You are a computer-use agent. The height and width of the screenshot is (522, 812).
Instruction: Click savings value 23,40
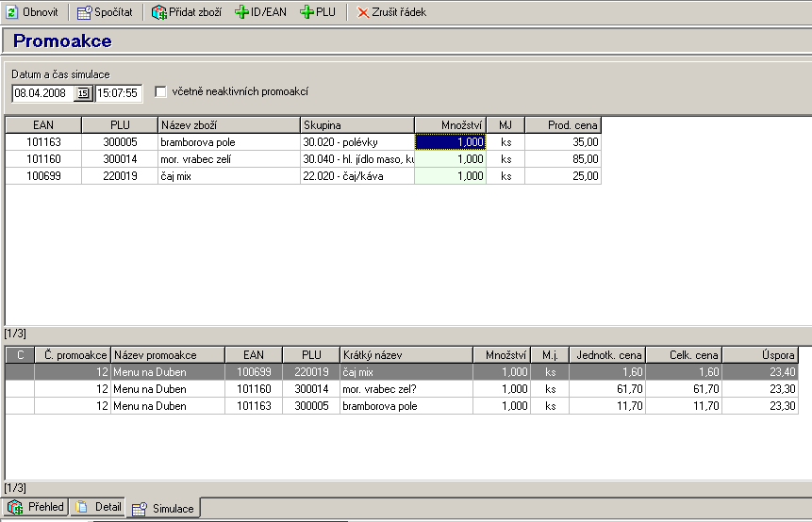click(760, 372)
